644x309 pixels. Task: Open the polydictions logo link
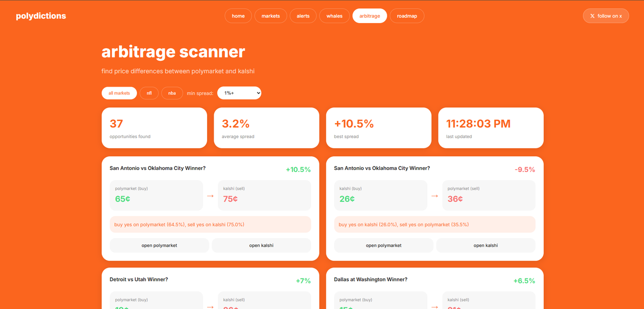click(41, 16)
